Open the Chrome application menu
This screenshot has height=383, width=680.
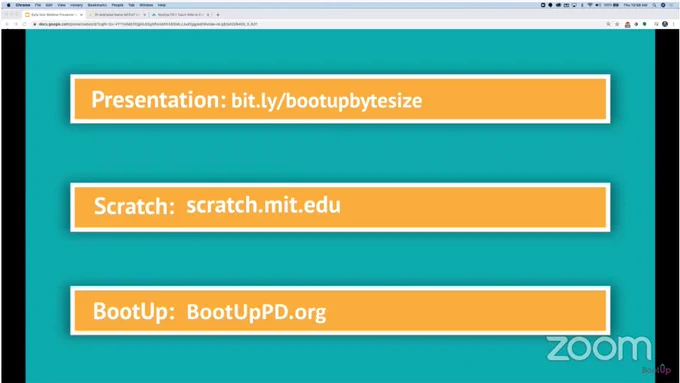point(23,5)
